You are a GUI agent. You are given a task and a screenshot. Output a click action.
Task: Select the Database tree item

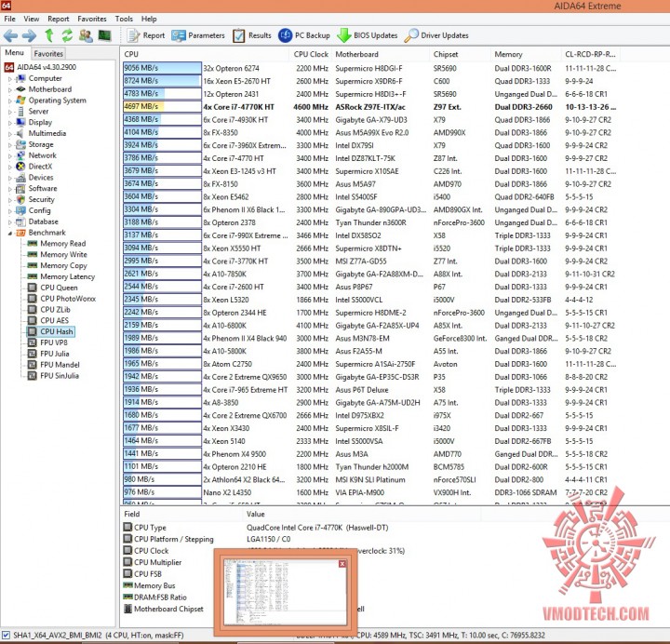tap(37, 221)
